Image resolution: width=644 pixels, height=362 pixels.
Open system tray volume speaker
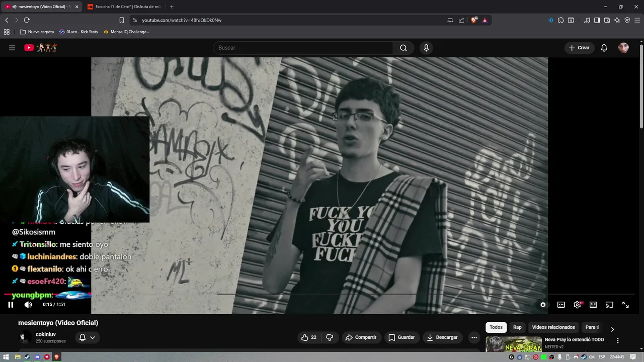(x=593, y=357)
